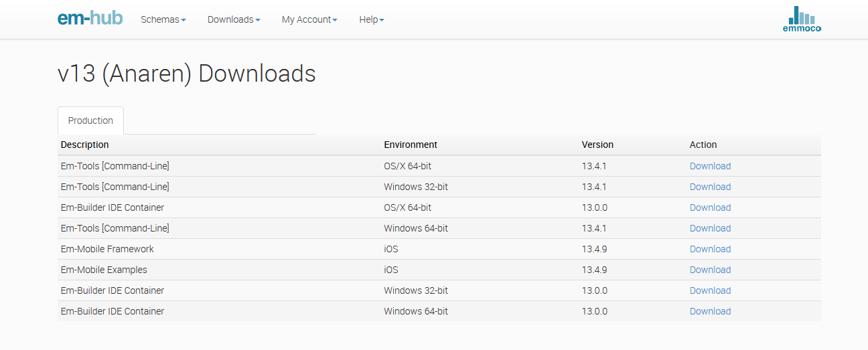Click the Windows 32-bit cell in Em-Builder row

(416, 290)
